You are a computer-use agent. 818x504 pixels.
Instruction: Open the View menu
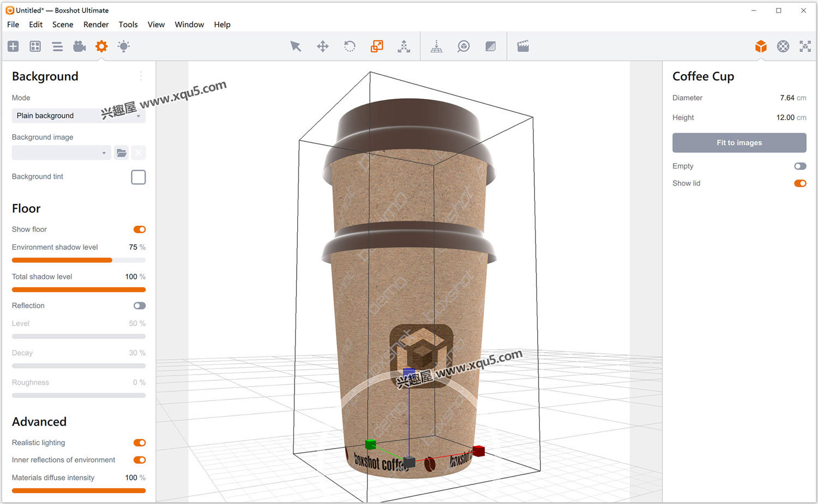[156, 25]
